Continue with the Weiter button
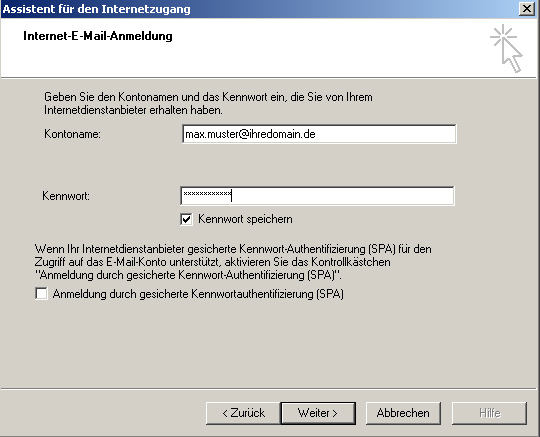 (x=318, y=413)
